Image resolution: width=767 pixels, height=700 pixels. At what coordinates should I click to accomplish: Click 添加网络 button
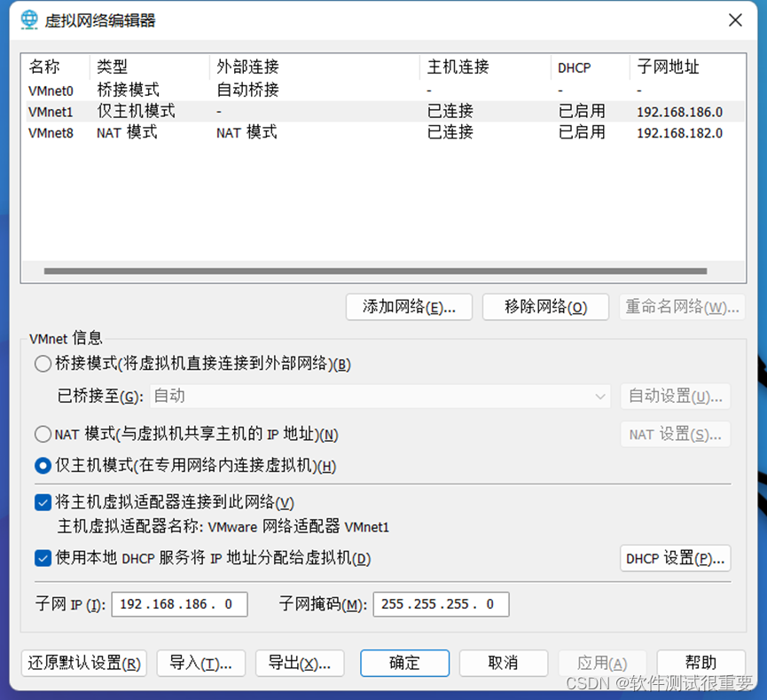[409, 307]
